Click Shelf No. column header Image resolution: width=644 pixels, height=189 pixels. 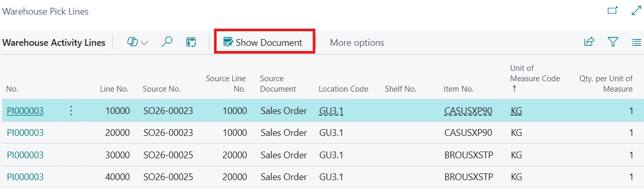coord(400,89)
